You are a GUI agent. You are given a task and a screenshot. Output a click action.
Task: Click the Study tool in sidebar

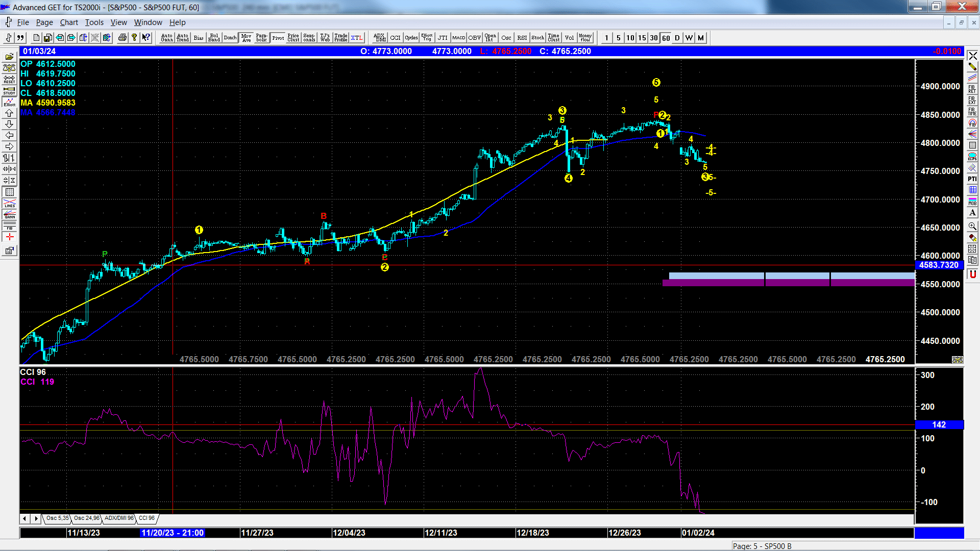9,90
